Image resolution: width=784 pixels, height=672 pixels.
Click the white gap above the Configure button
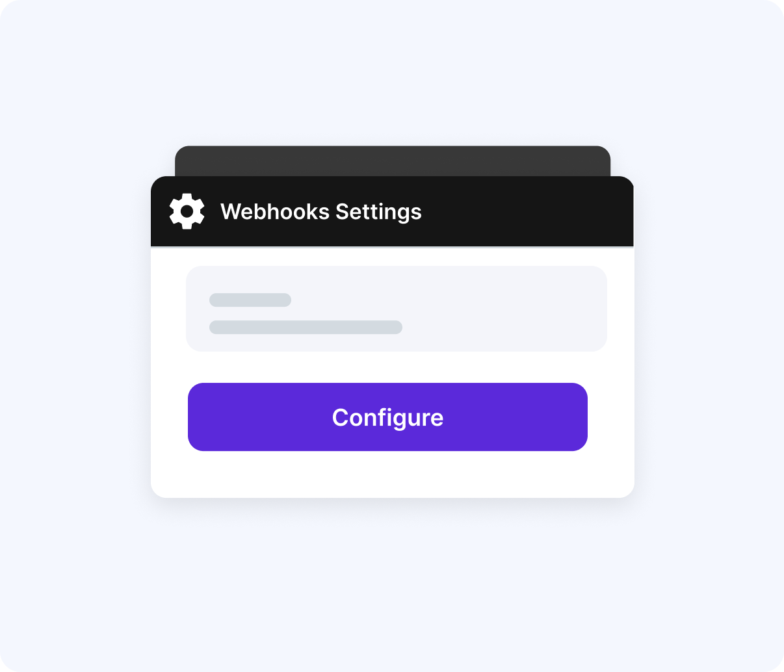pos(392,367)
